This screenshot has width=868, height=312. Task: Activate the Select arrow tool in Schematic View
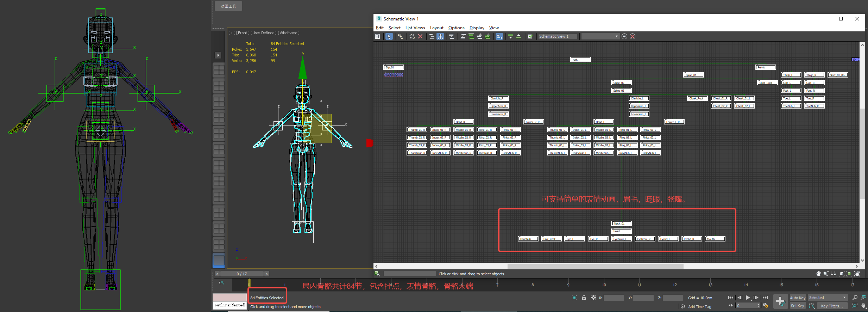click(389, 36)
